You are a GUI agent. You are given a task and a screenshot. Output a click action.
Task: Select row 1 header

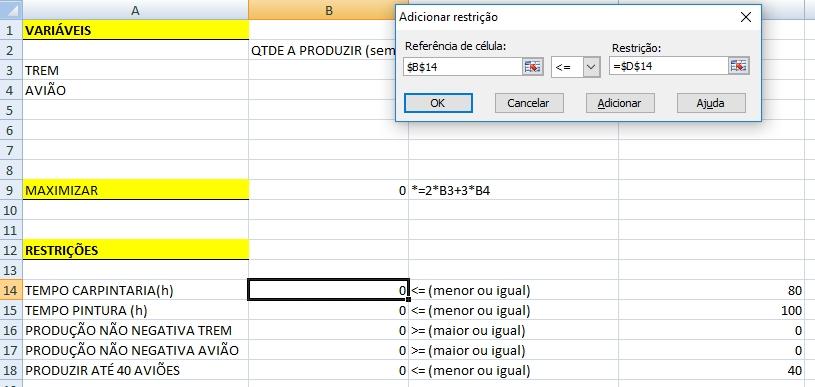11,30
